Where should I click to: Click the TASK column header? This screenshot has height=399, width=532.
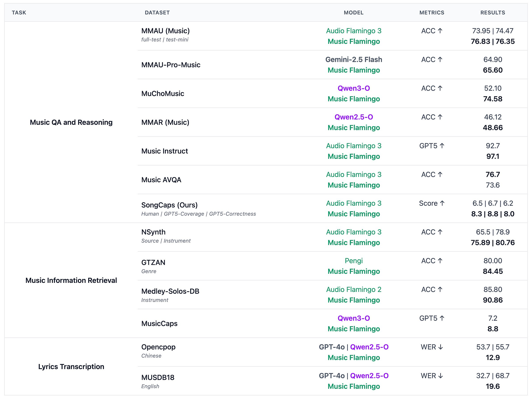19,12
